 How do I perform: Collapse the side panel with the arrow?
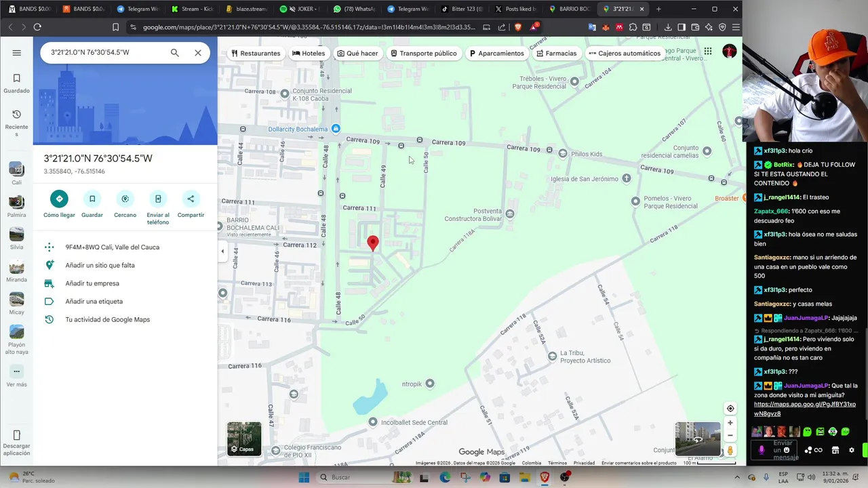click(222, 251)
